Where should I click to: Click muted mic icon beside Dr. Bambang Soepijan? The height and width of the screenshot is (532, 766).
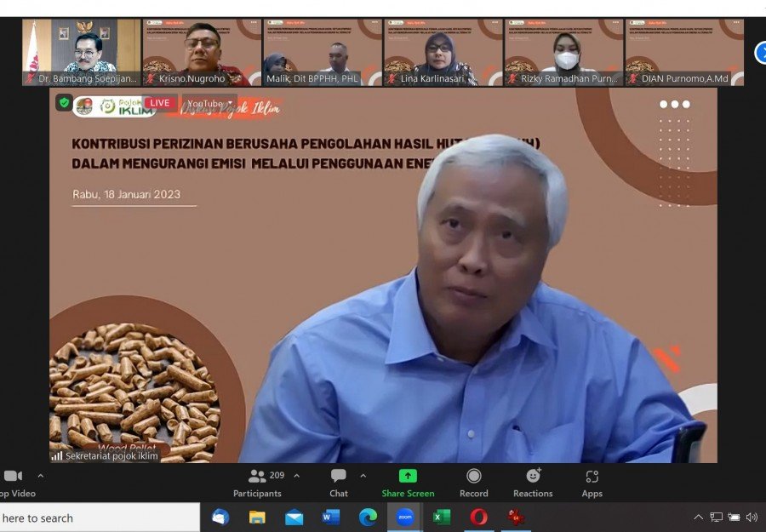coord(31,78)
